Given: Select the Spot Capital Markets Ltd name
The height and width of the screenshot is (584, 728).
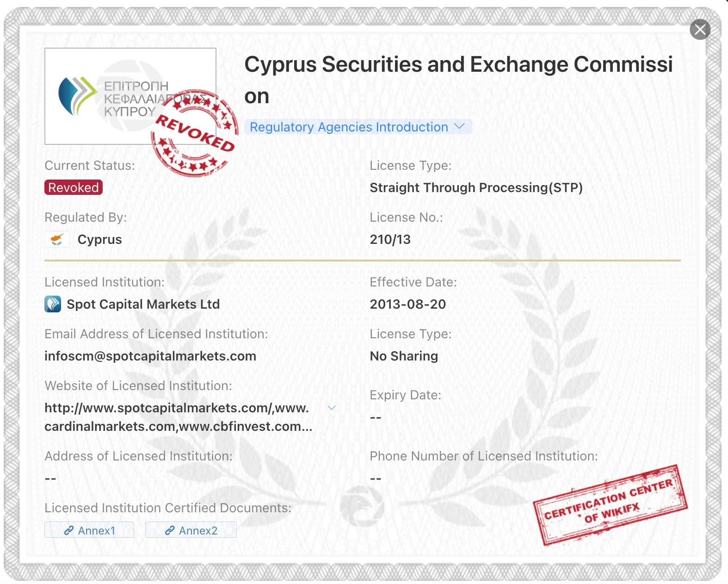Looking at the screenshot, I should click(x=143, y=304).
